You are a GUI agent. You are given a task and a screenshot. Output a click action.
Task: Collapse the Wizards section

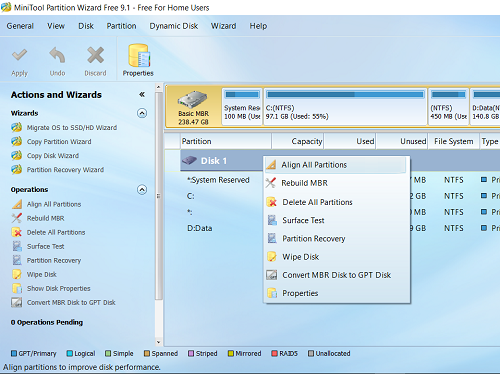(x=142, y=113)
